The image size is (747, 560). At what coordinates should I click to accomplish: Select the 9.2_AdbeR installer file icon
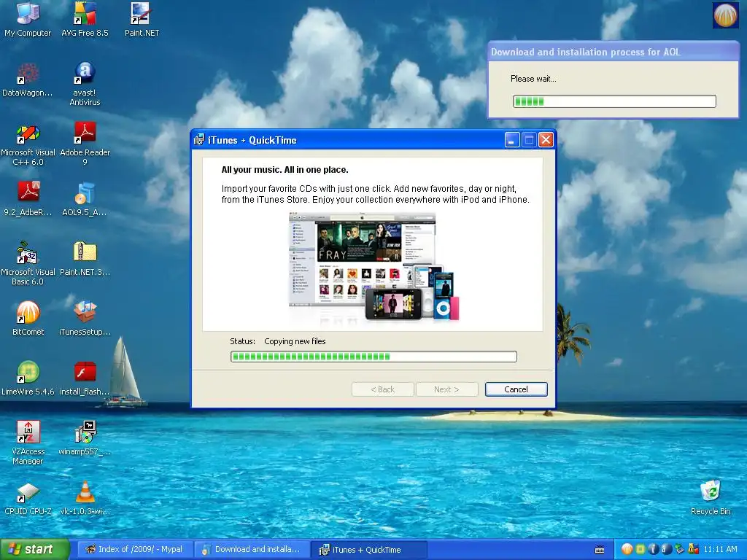[28, 199]
